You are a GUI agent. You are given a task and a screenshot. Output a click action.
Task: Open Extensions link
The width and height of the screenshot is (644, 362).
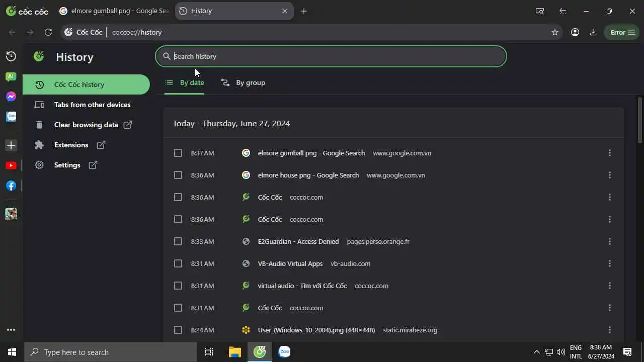coord(86,145)
